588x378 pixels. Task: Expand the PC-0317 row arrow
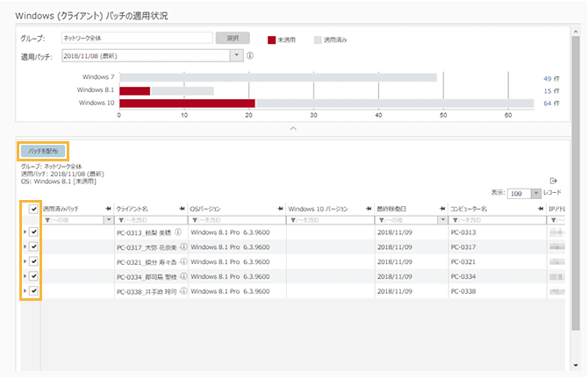click(x=25, y=247)
